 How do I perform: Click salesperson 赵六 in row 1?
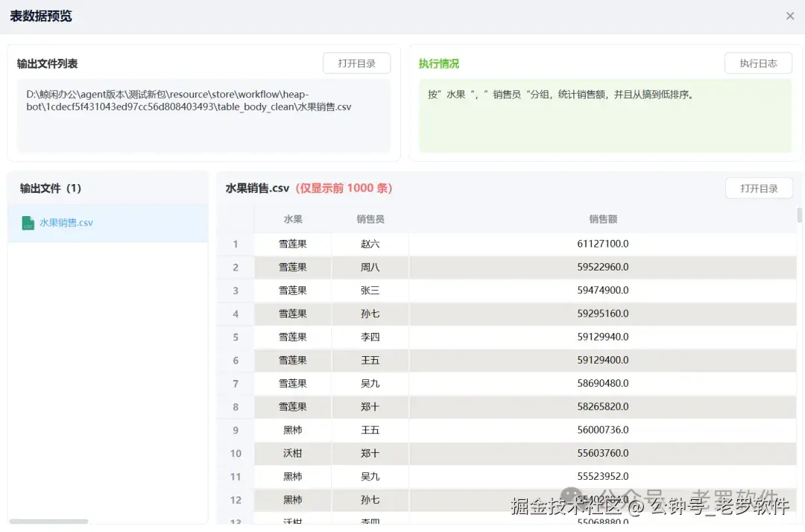click(370, 244)
